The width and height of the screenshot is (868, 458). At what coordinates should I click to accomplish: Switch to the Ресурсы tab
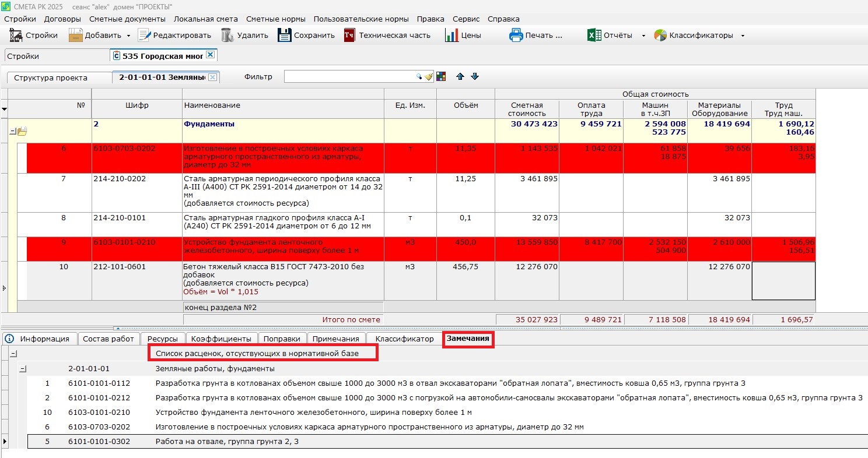(163, 339)
